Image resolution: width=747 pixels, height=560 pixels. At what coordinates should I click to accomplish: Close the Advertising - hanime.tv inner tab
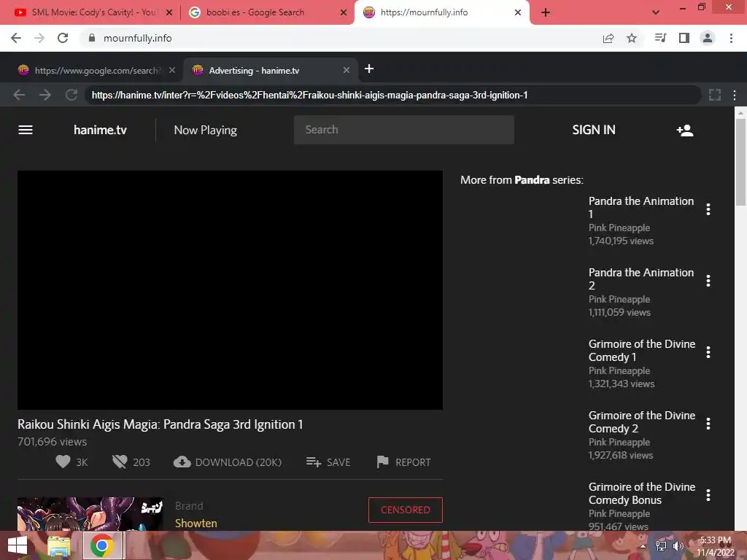(x=347, y=70)
